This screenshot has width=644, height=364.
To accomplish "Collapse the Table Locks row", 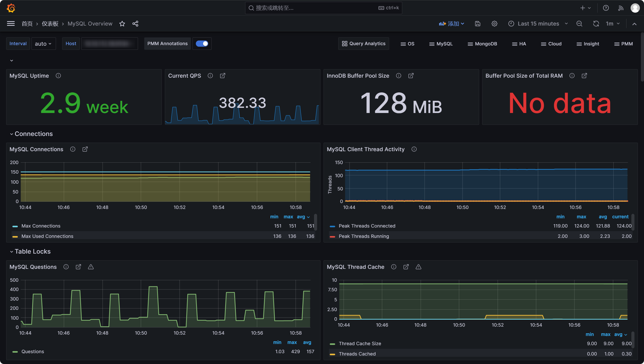I will tap(30, 252).
